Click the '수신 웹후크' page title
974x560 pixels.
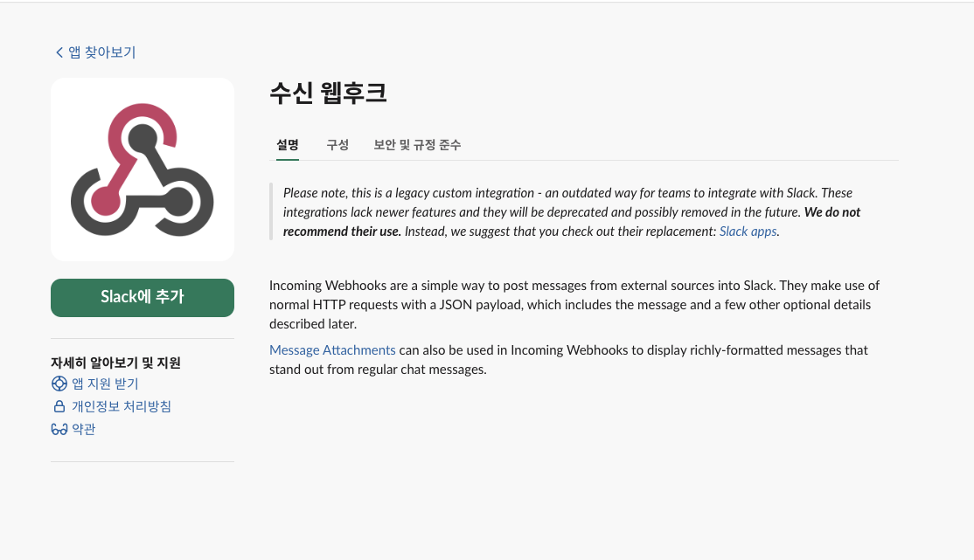(x=328, y=93)
